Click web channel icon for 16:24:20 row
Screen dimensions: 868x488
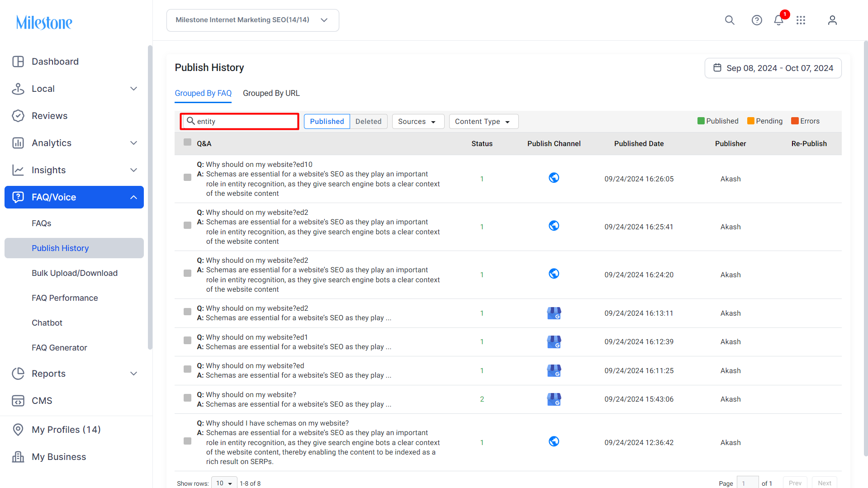[x=554, y=274]
